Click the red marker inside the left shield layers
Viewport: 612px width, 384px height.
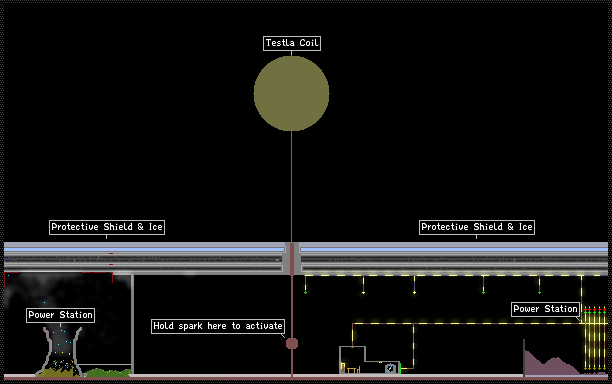click(111, 254)
